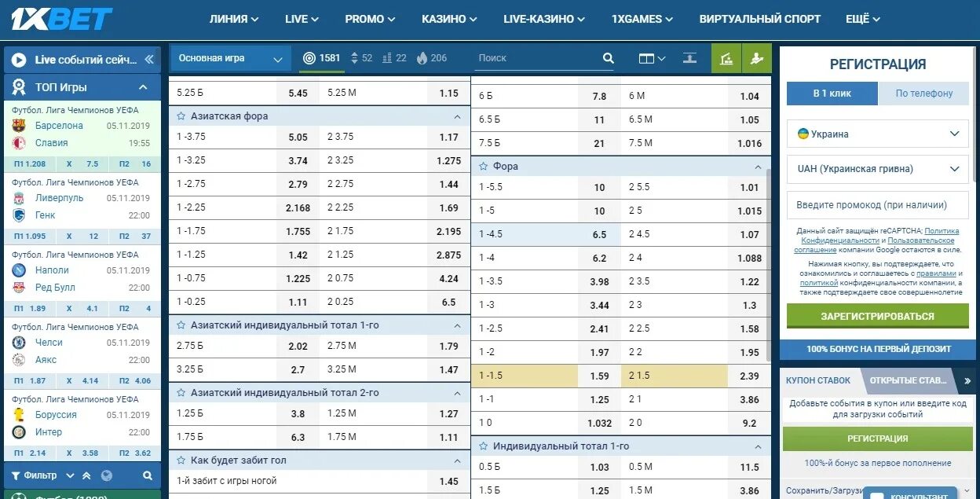Click the Ред Булл club crest
Screen dimensions: 980x499
pos(19,288)
